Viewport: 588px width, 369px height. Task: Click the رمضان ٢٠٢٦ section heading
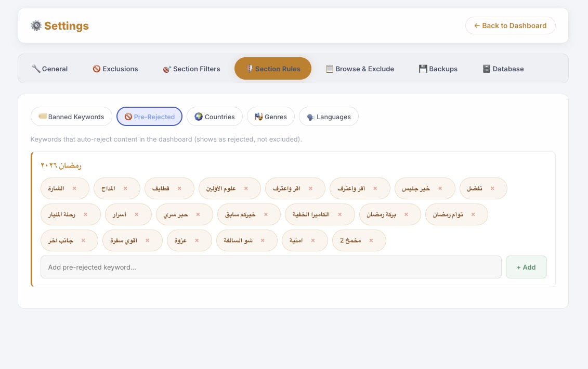click(x=61, y=166)
